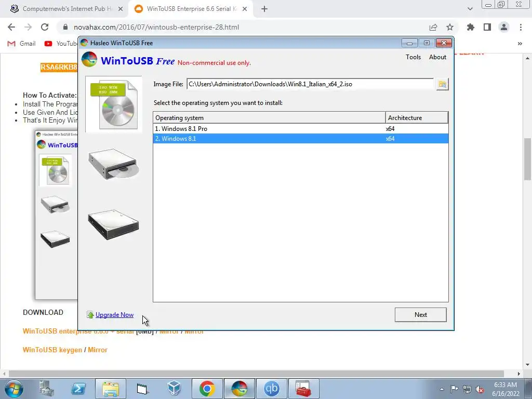Open the Gmail bookmark

tap(22, 44)
